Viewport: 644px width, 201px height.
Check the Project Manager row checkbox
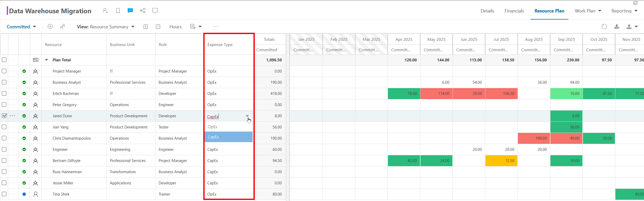coord(4,71)
